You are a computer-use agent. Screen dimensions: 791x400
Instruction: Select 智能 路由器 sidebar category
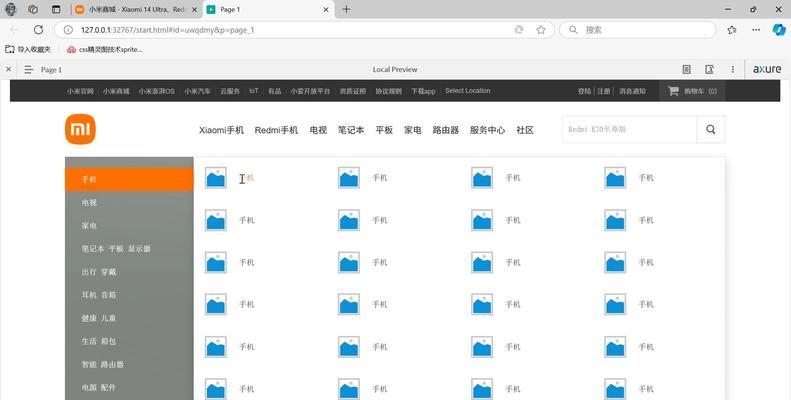pyautogui.click(x=129, y=364)
